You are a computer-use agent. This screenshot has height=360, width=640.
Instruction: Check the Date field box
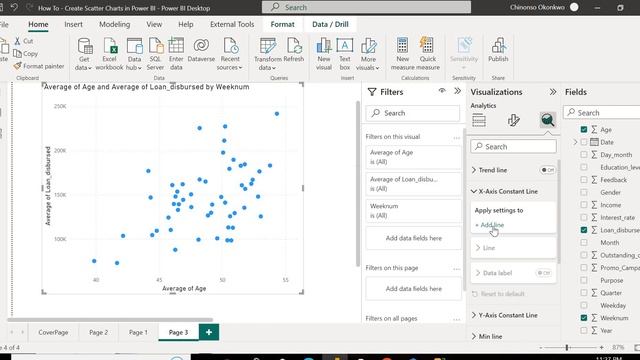(x=584, y=142)
